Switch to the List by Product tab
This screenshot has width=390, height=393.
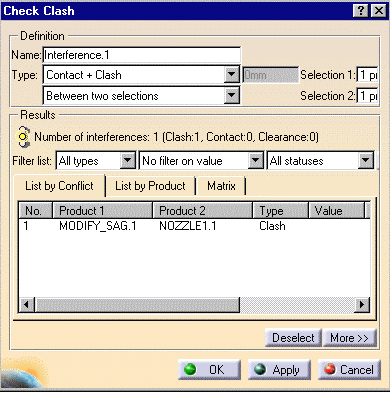click(x=150, y=186)
